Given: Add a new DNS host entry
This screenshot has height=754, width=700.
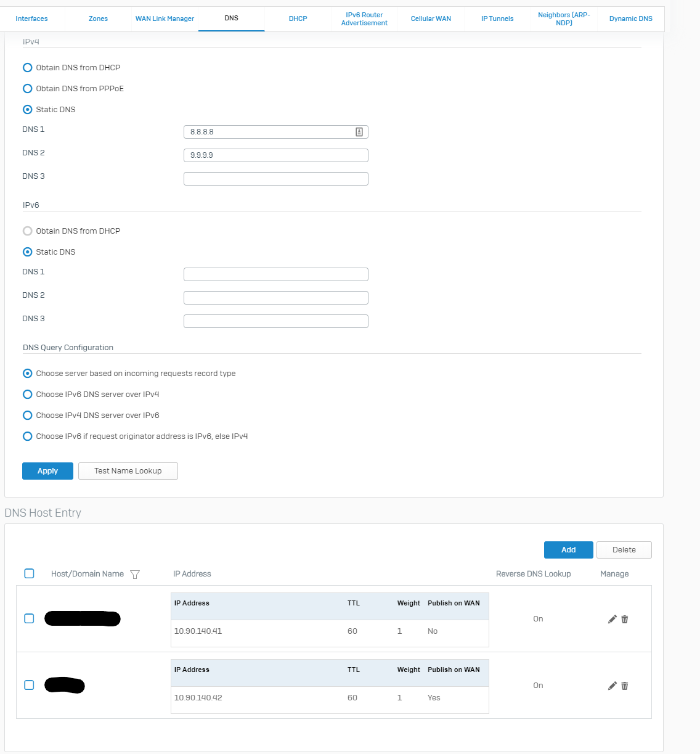Looking at the screenshot, I should 568,550.
